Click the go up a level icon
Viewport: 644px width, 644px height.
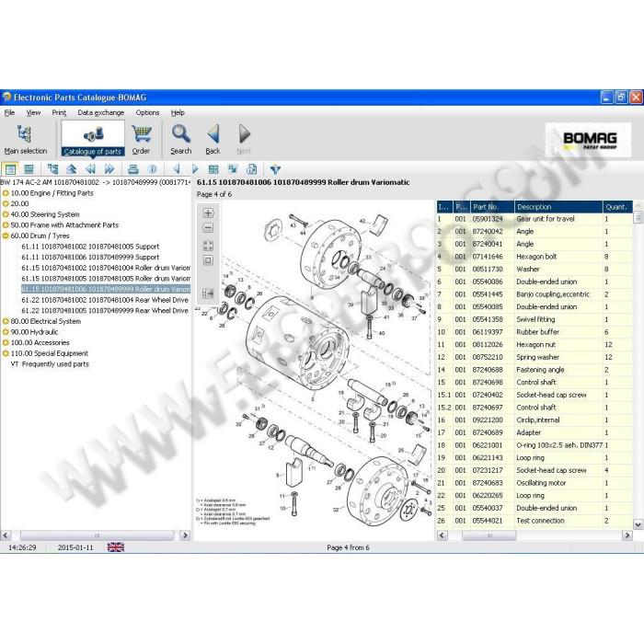(x=72, y=169)
